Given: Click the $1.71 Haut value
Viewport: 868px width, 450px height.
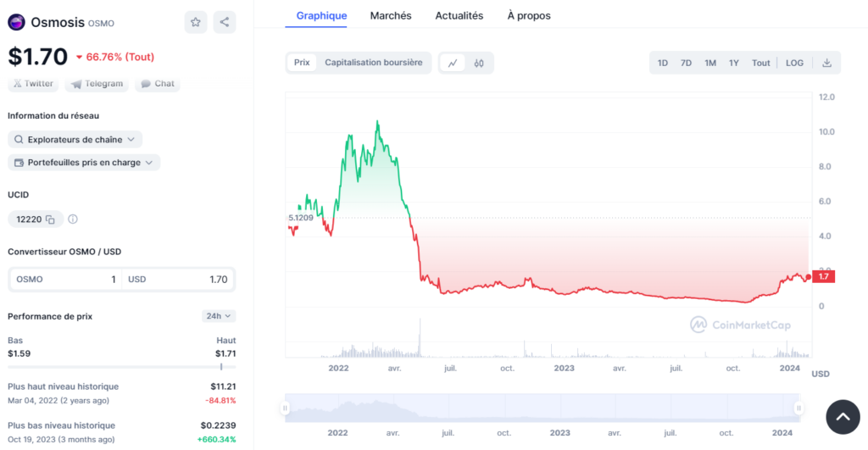Looking at the screenshot, I should point(225,353).
